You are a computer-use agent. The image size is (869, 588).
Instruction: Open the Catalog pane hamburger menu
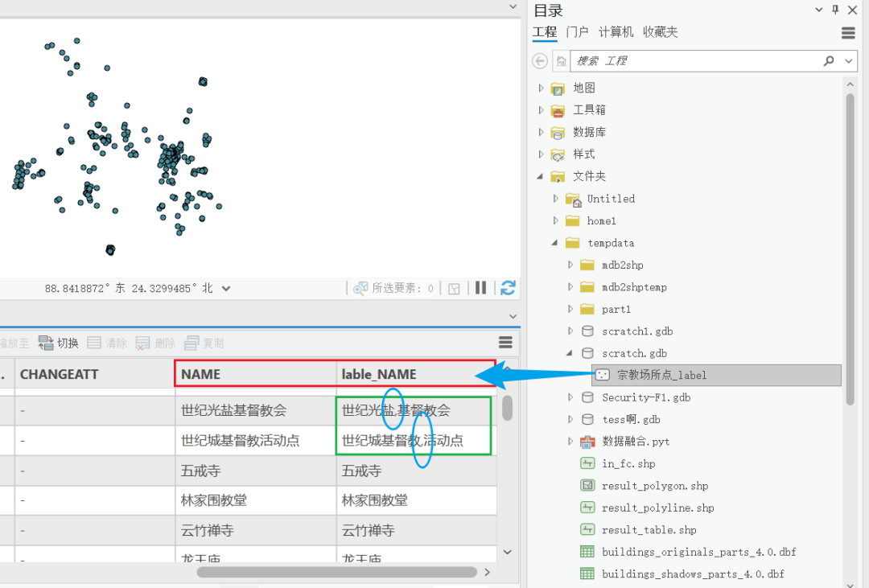(x=847, y=33)
